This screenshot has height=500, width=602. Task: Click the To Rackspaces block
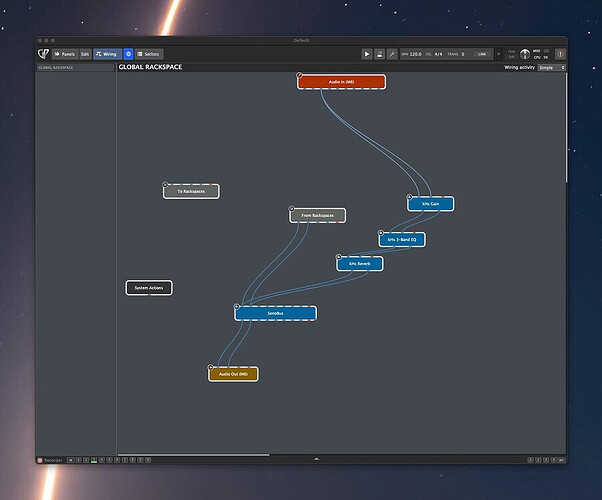[x=191, y=191]
